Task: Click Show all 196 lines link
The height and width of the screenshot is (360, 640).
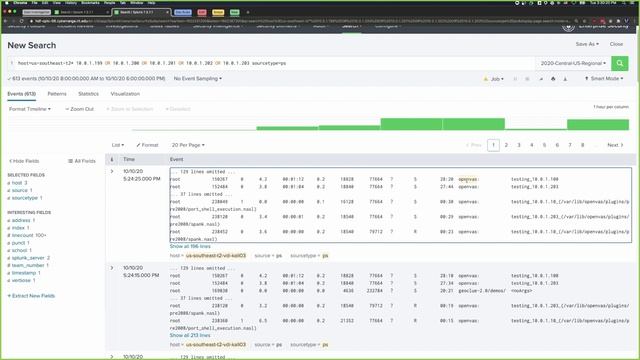Action: pos(190,247)
